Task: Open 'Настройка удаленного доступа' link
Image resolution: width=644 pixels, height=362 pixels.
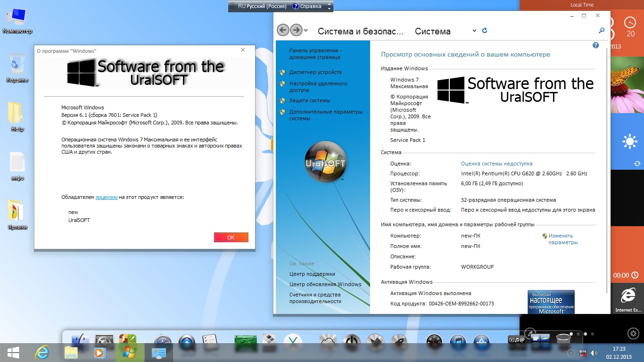Action: coord(318,87)
